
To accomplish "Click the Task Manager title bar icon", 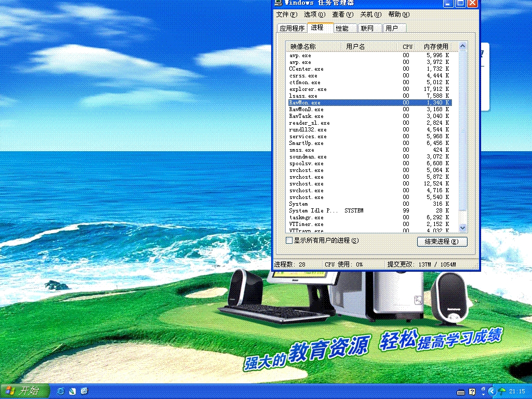I will click(x=278, y=3).
